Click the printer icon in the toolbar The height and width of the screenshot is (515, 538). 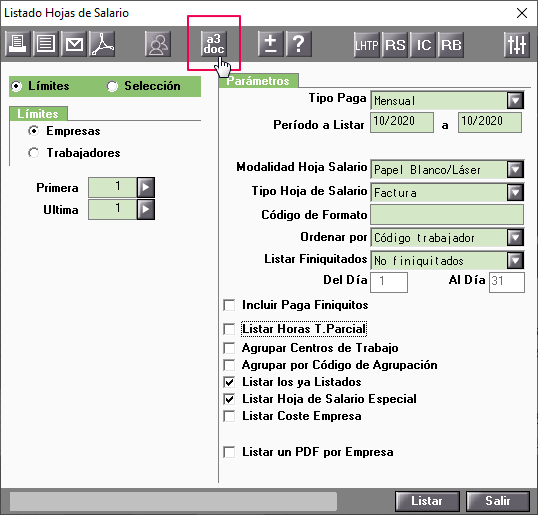point(17,44)
